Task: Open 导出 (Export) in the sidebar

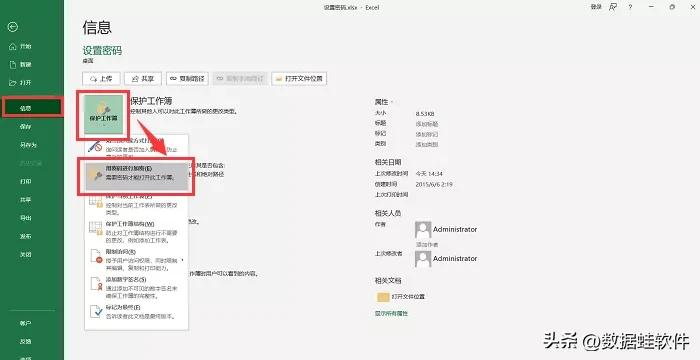Action: [25, 218]
